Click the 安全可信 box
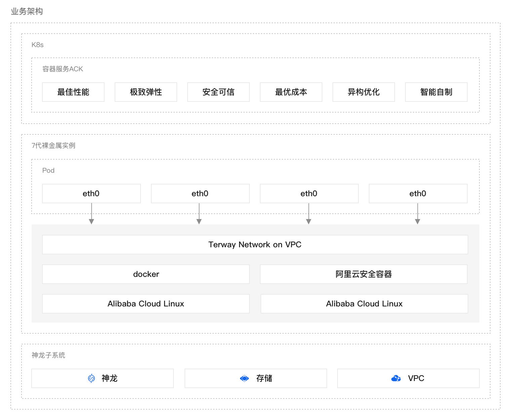This screenshot has width=511, height=420. (x=219, y=92)
